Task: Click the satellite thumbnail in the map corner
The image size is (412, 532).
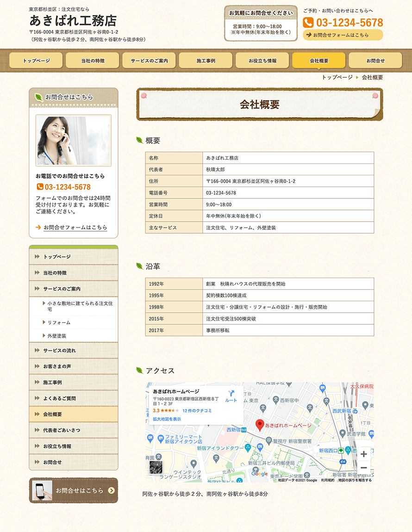Action: pyautogui.click(x=156, y=467)
